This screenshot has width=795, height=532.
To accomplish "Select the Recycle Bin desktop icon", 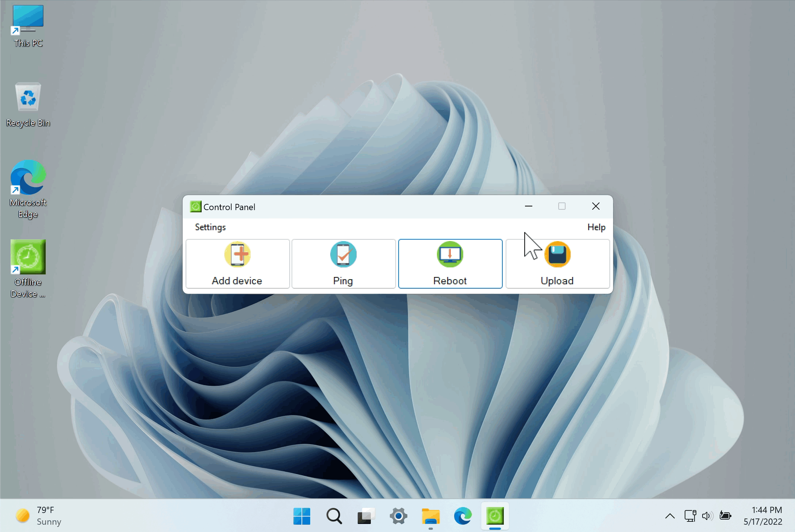I will (x=28, y=105).
